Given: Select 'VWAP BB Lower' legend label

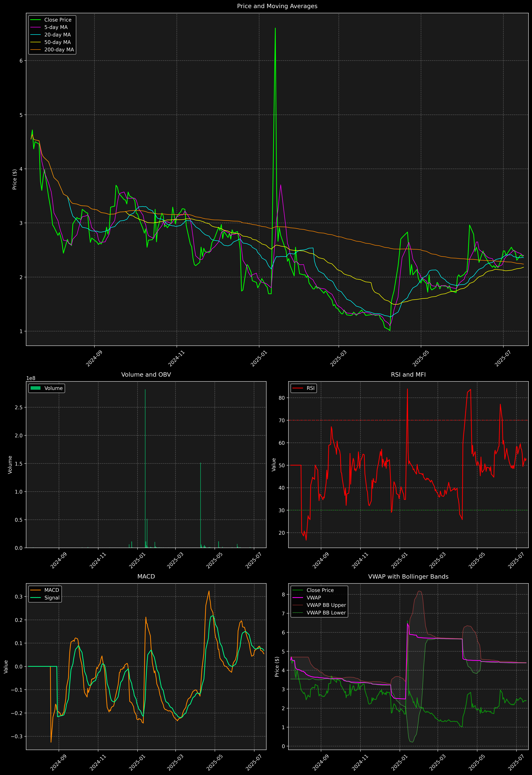Looking at the screenshot, I should click(x=326, y=613).
